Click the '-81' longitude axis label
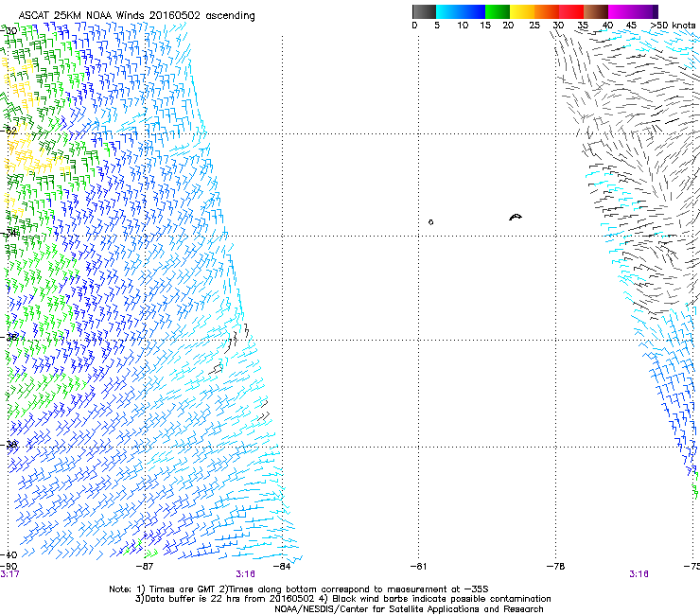The image size is (700, 615). point(418,567)
